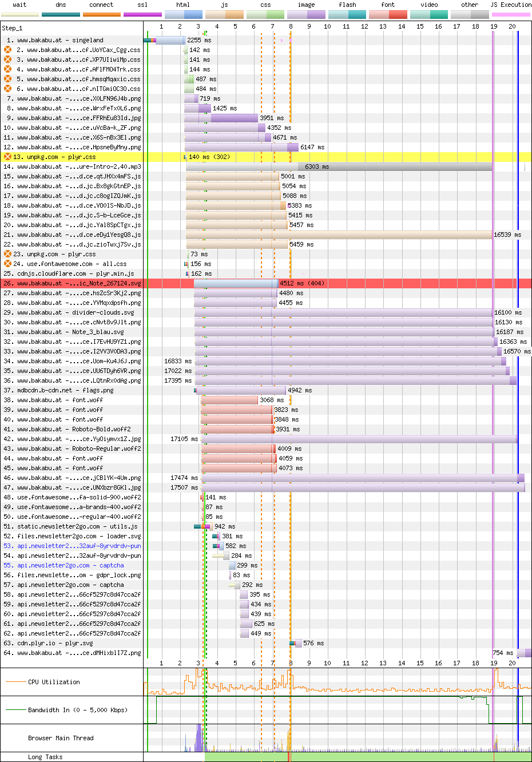532x762 pixels.
Task: Select the dns legend color swatch
Action: pyautogui.click(x=61, y=14)
